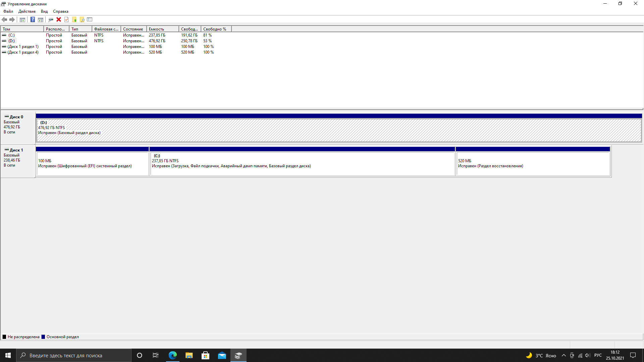Click the folder with magnifier toolbar icon
Screen dimensions: 644x362
point(82,19)
